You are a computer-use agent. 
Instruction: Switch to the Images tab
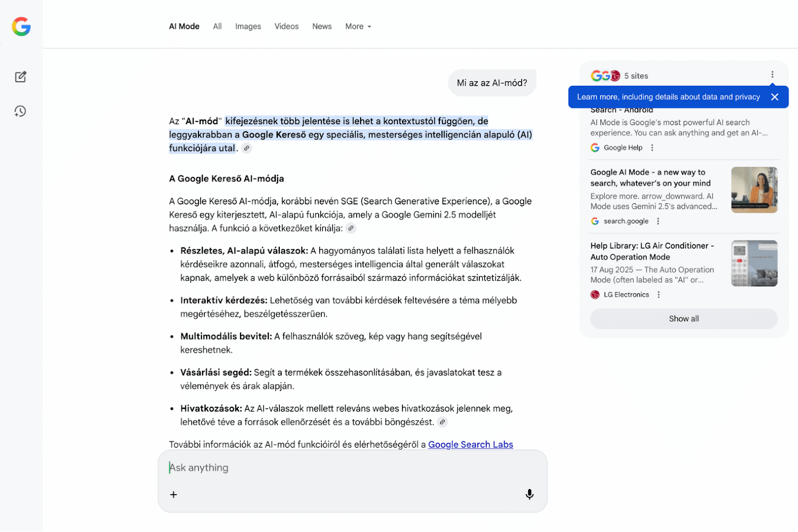click(248, 26)
